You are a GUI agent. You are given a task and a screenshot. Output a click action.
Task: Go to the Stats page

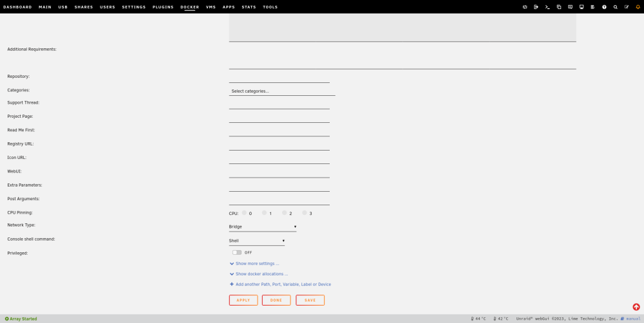click(249, 7)
